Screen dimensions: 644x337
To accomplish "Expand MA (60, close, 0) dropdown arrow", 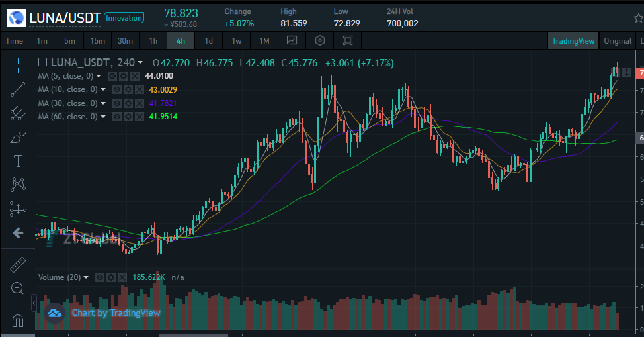I will point(103,117).
